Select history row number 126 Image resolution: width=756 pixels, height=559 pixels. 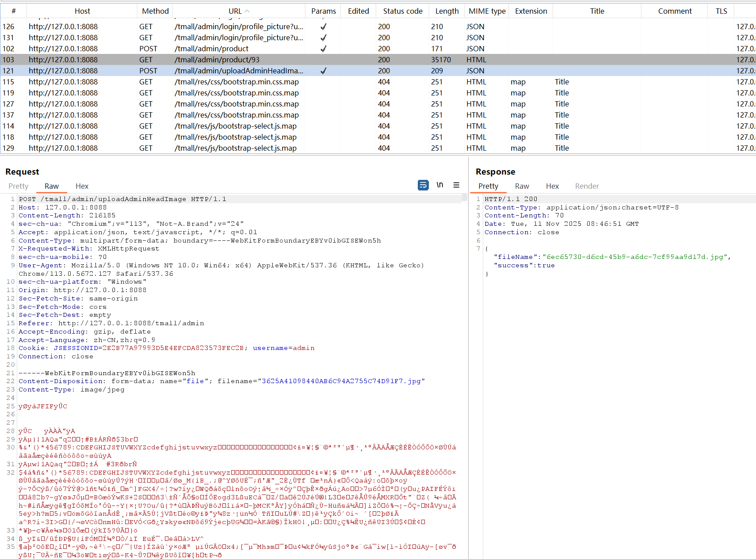378,27
